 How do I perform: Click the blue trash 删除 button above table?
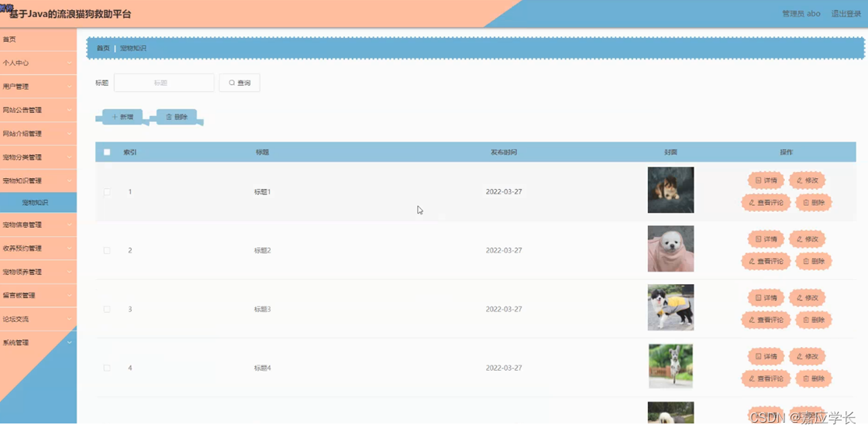(177, 117)
